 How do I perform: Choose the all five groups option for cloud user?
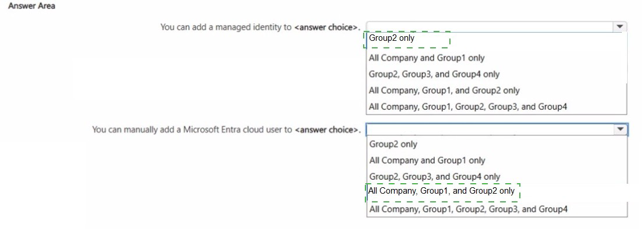468,209
